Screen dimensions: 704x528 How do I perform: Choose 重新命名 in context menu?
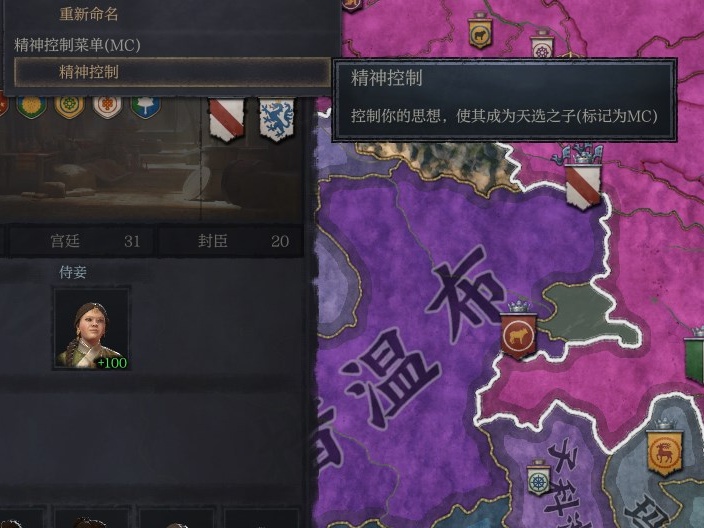click(89, 14)
